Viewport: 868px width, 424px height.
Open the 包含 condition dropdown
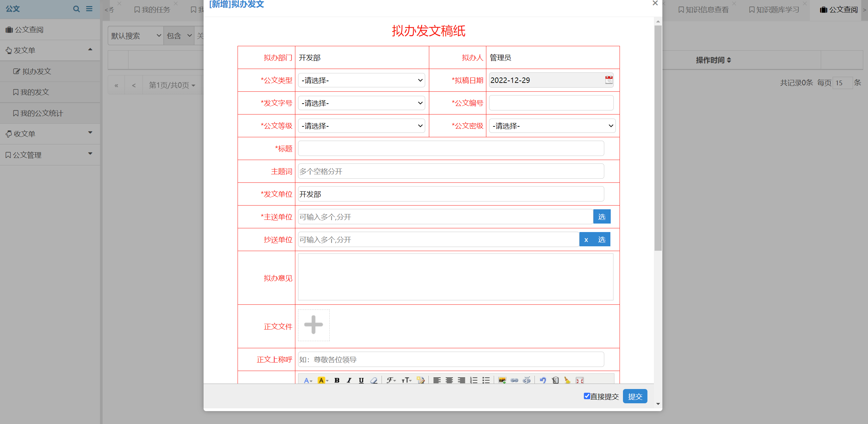(x=179, y=36)
